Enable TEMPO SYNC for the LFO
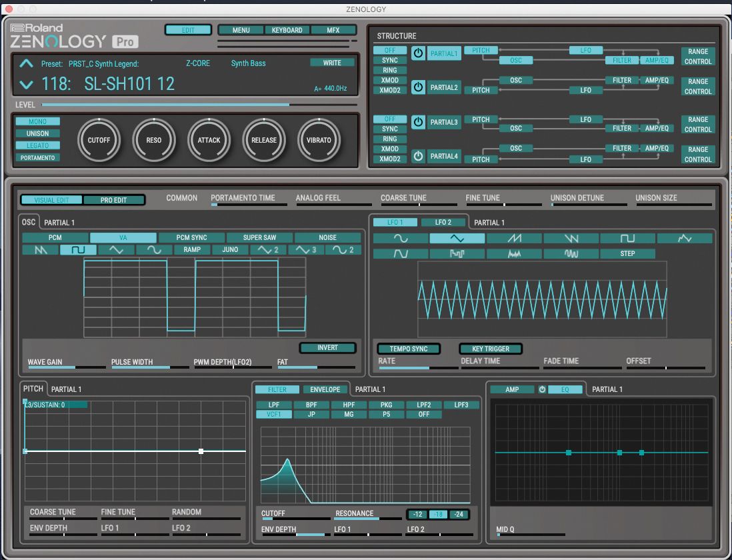Viewport: 732px width, 560px height. pos(409,349)
